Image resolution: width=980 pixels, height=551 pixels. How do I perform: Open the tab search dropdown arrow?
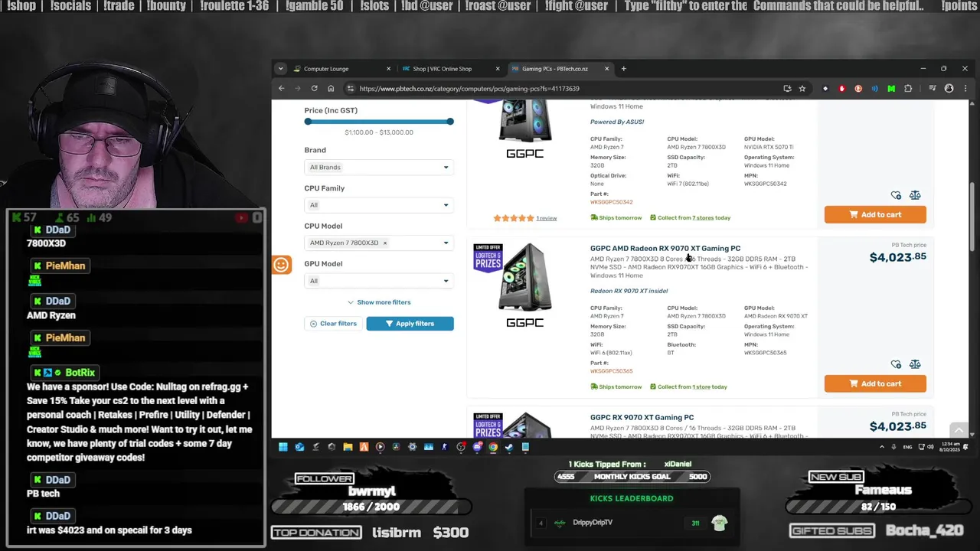point(281,69)
